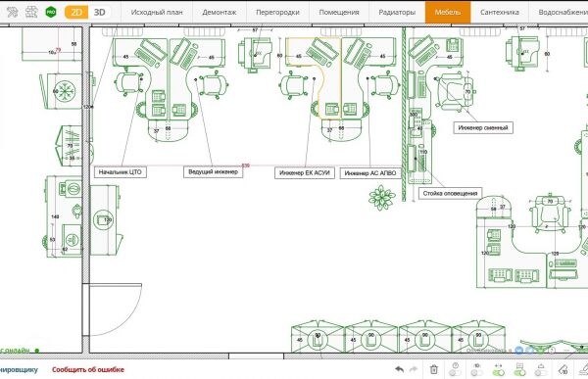Viewport: 588px width, 379px height.
Task: Click the green PRO badge
Action: [51, 12]
